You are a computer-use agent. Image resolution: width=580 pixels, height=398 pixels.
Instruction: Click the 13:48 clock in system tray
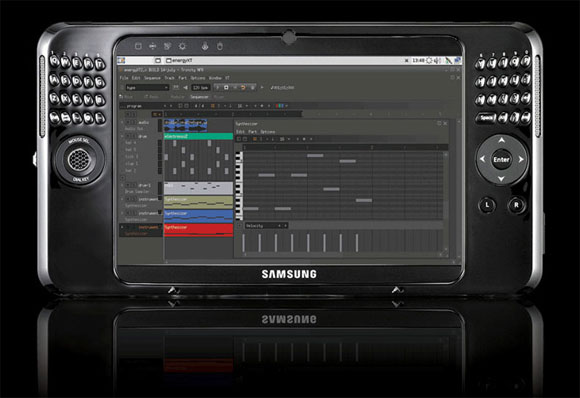tap(418, 60)
